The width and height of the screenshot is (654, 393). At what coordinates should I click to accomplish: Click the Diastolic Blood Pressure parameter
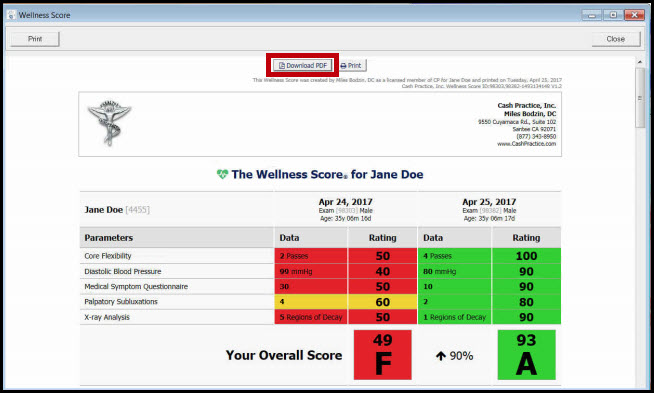[123, 271]
